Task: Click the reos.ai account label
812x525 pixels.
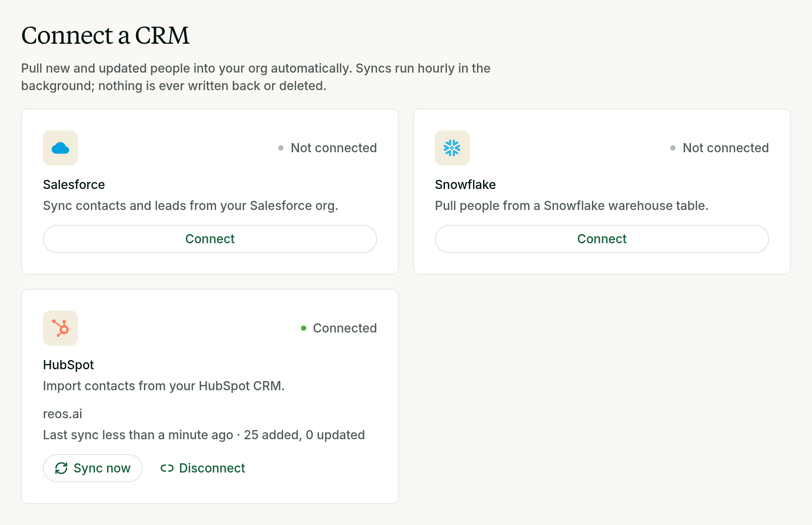Action: [63, 414]
